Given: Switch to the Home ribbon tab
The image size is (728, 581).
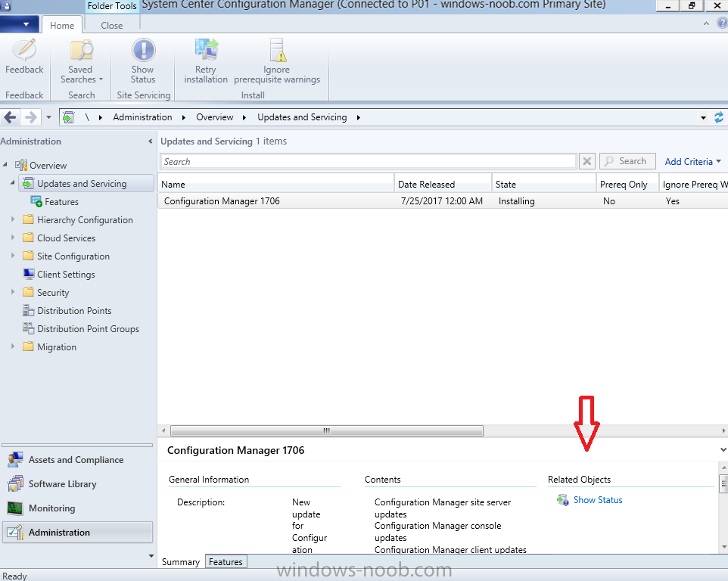Looking at the screenshot, I should click(x=62, y=26).
